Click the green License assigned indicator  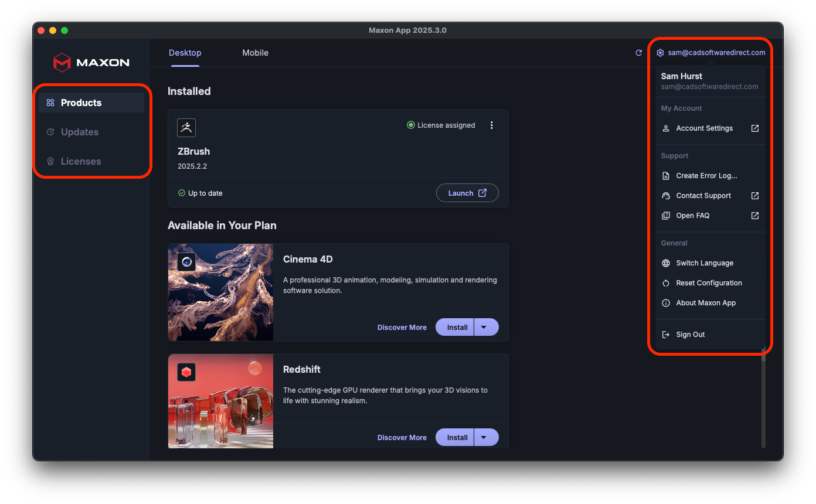pos(411,125)
